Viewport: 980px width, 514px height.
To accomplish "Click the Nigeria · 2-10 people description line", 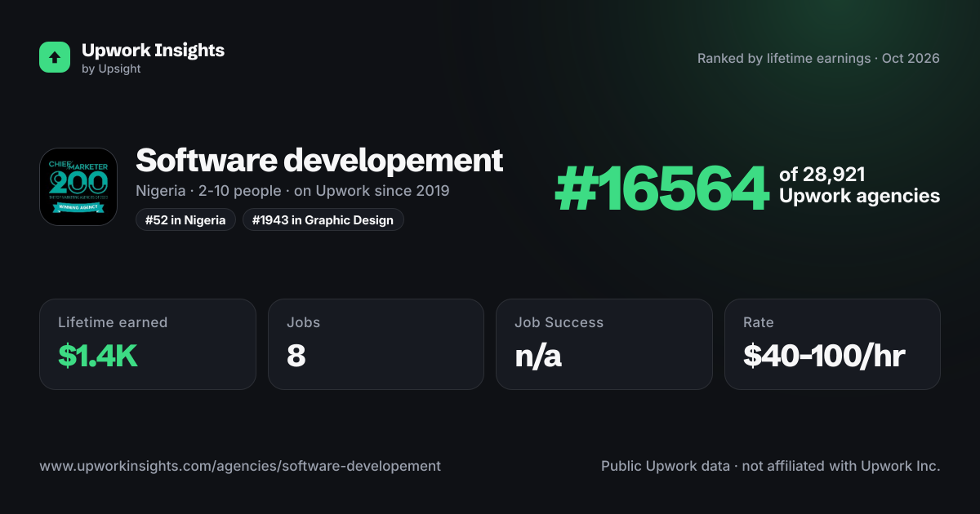I will pos(292,191).
